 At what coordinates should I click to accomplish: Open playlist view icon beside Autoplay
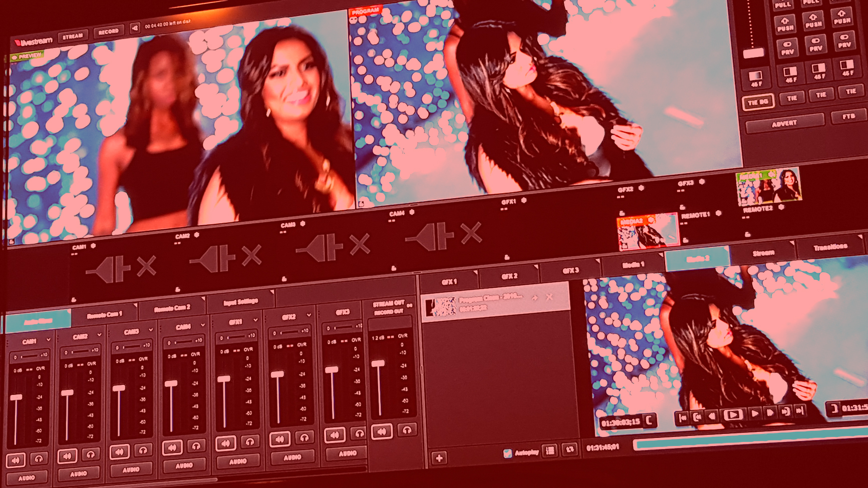550,450
